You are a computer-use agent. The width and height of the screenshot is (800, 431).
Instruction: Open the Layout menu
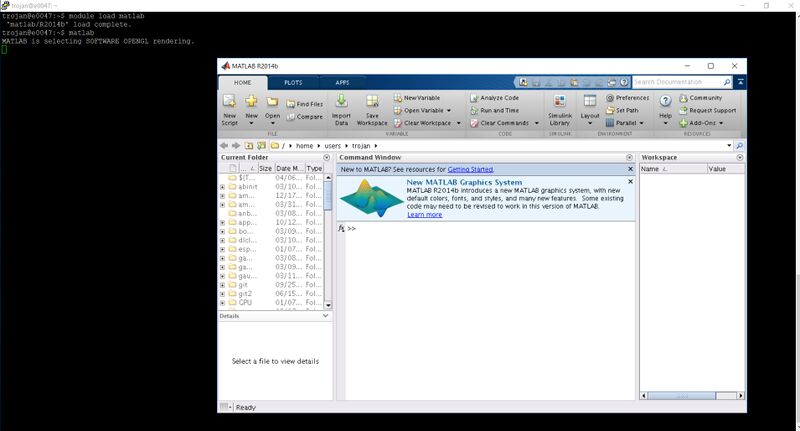point(590,110)
